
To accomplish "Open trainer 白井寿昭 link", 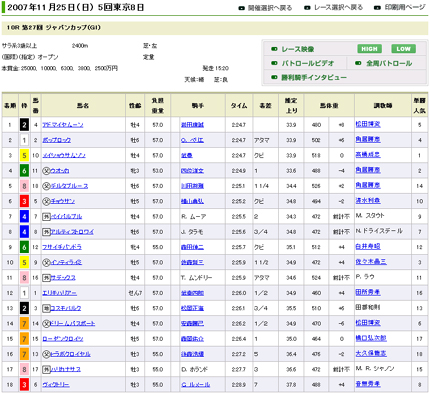I will click(x=368, y=246).
